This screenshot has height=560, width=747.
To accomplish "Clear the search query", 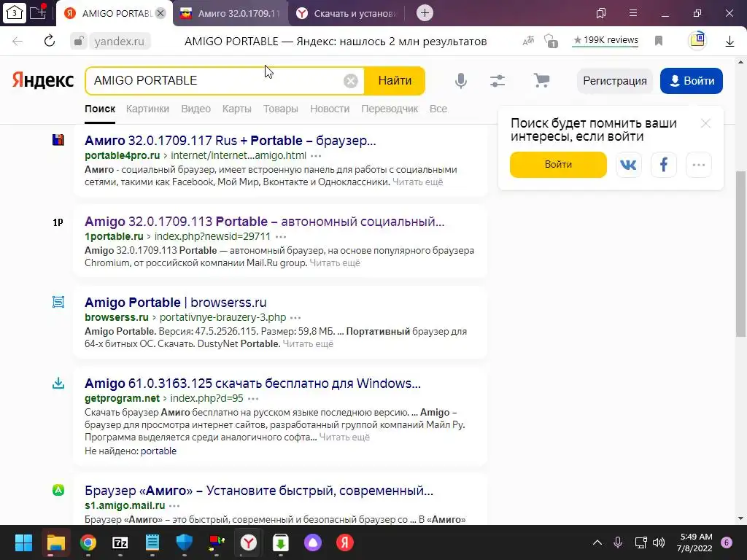I will click(x=351, y=81).
